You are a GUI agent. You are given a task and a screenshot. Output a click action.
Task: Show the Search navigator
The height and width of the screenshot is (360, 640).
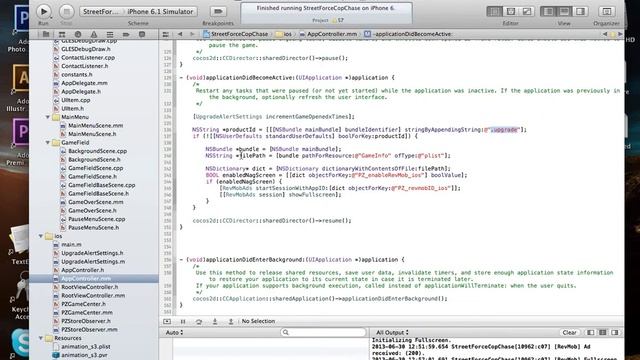point(78,34)
